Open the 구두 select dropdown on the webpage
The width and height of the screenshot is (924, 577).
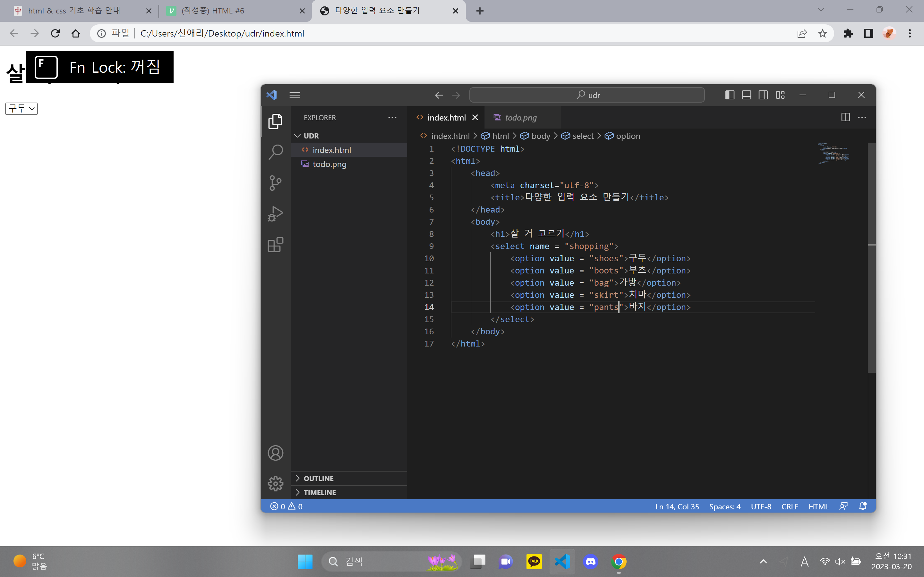coord(21,109)
